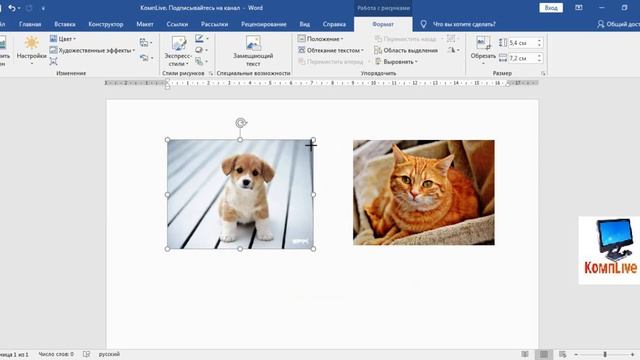Image resolution: width=640 pixels, height=360 pixels.
Task: Switch to Web Layout view icon
Action: [562, 354]
